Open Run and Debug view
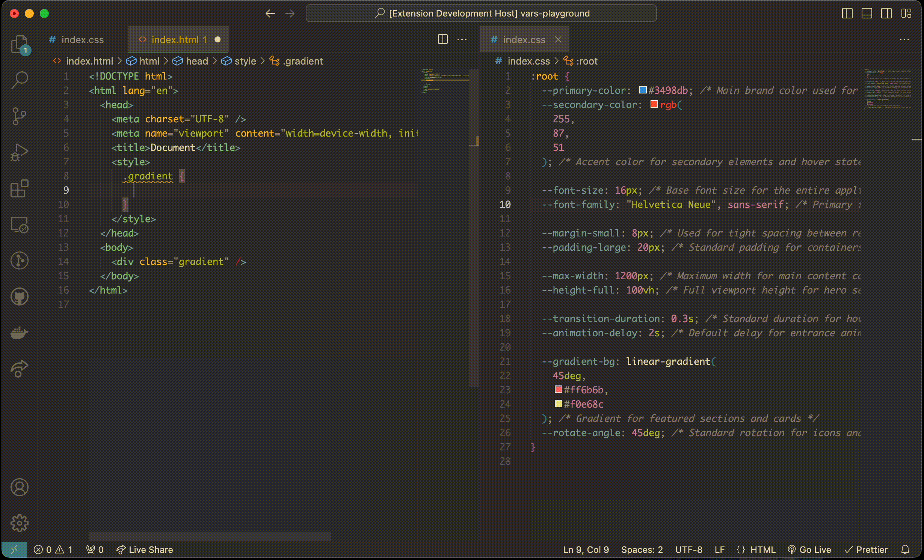 click(x=20, y=152)
